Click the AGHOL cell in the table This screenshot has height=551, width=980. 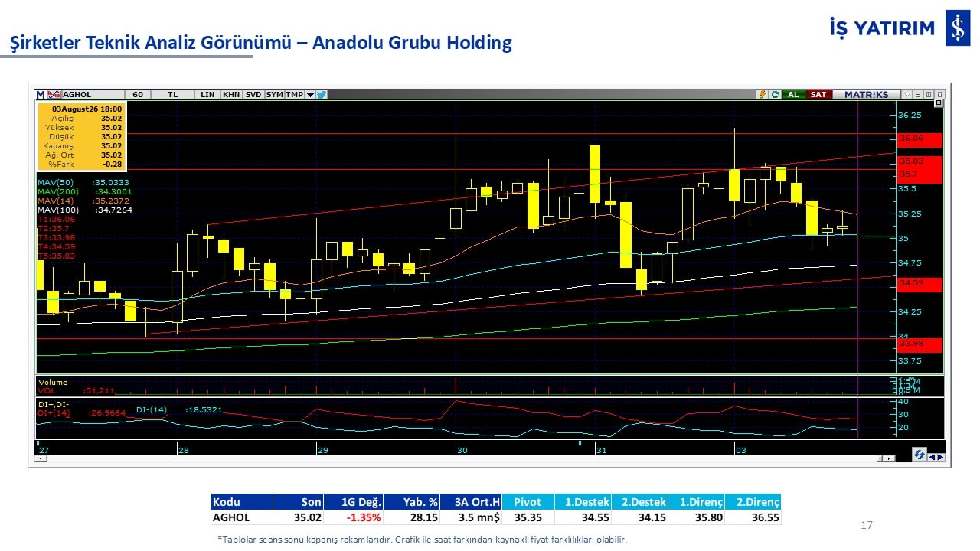point(242,517)
